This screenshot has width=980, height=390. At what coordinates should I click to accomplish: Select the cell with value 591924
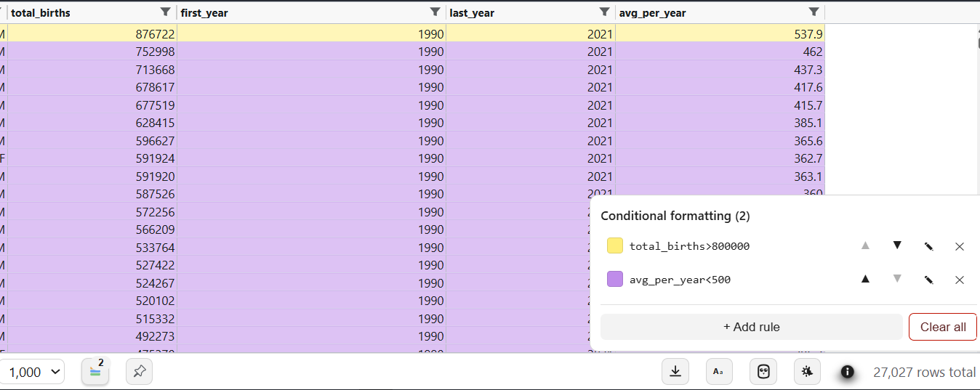click(x=92, y=158)
